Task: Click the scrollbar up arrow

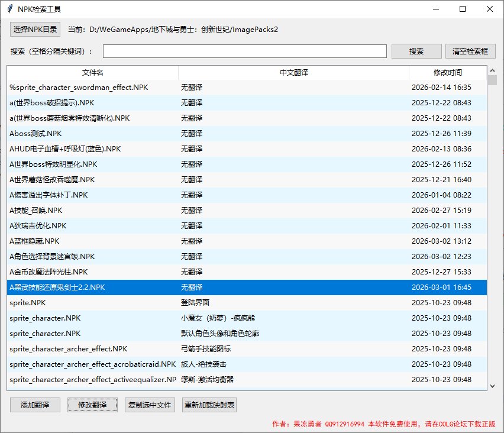Action: (x=492, y=71)
